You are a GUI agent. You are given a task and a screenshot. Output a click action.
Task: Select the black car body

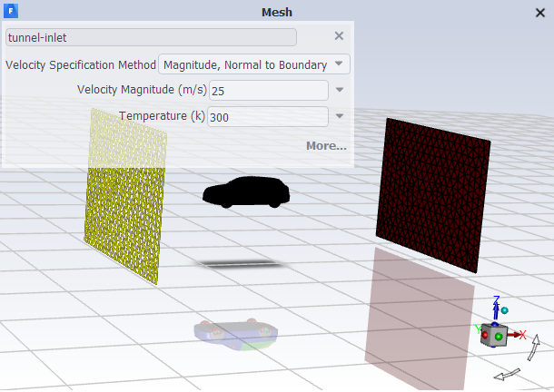click(x=246, y=191)
